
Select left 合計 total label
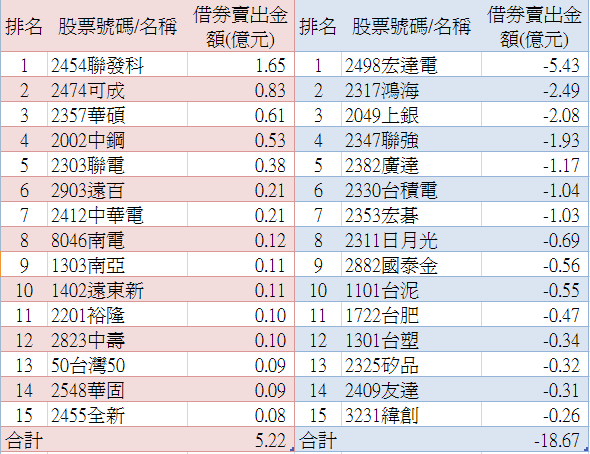click(24, 440)
